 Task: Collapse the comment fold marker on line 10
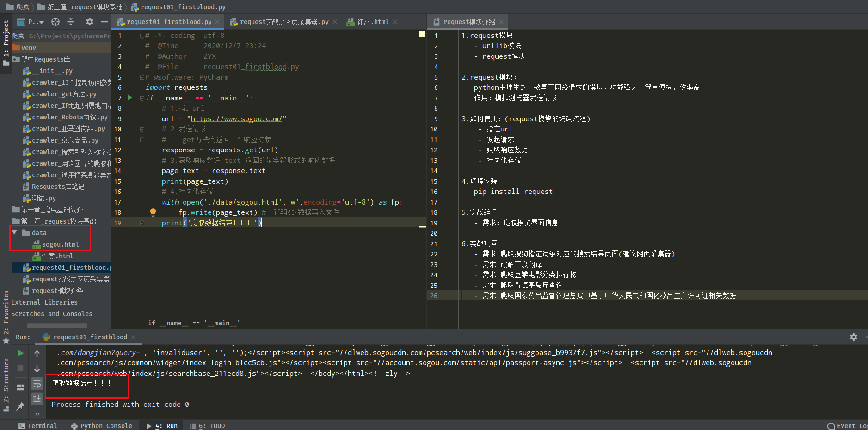pyautogui.click(x=142, y=129)
